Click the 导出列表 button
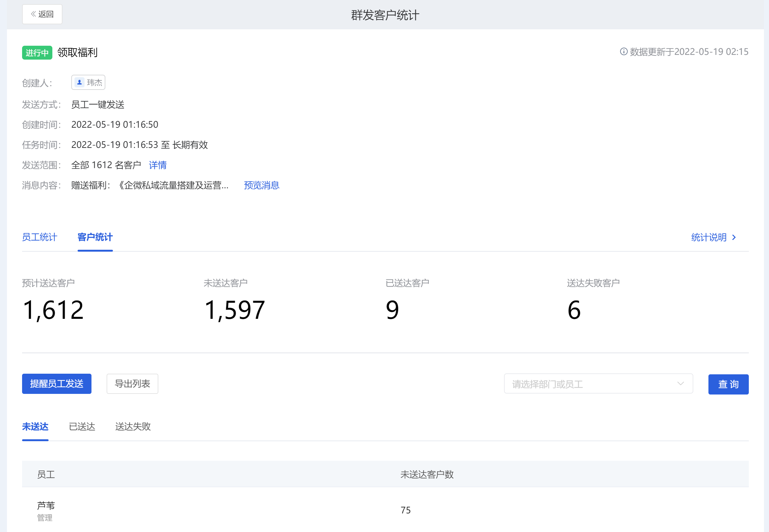 [132, 384]
